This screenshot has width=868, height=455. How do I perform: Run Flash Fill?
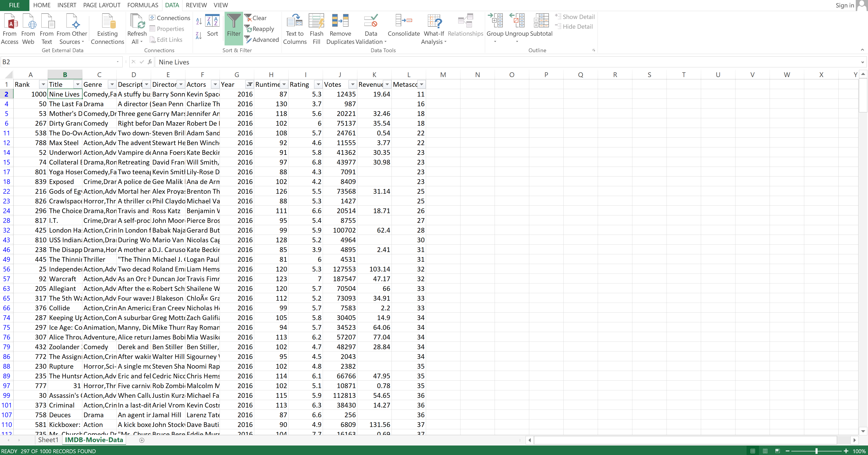[x=316, y=29]
